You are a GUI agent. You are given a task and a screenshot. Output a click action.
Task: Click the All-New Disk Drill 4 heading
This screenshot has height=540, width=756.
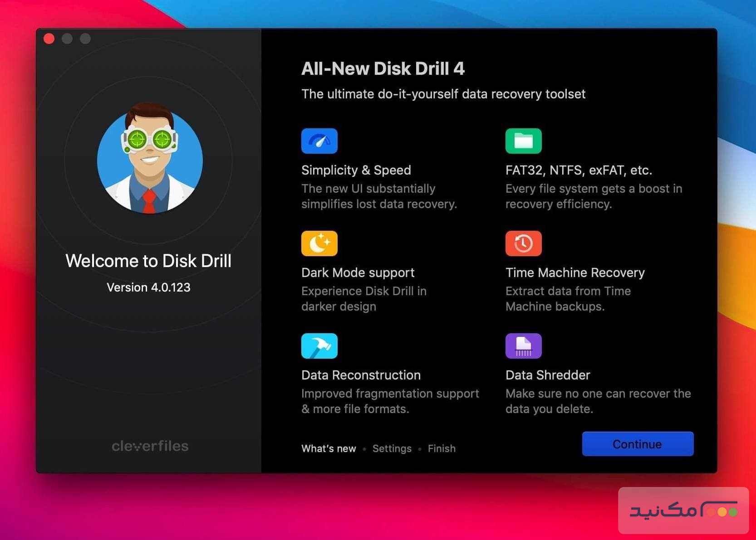[x=383, y=68]
